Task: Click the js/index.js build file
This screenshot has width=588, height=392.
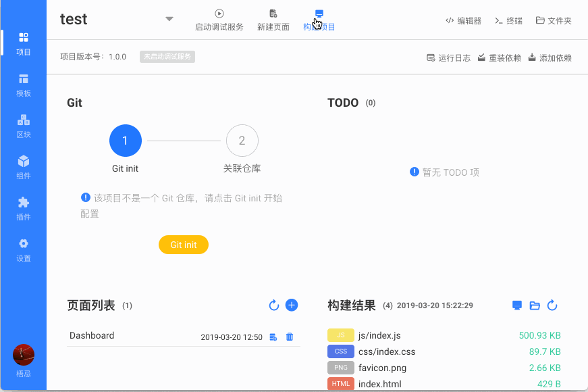Action: [379, 335]
